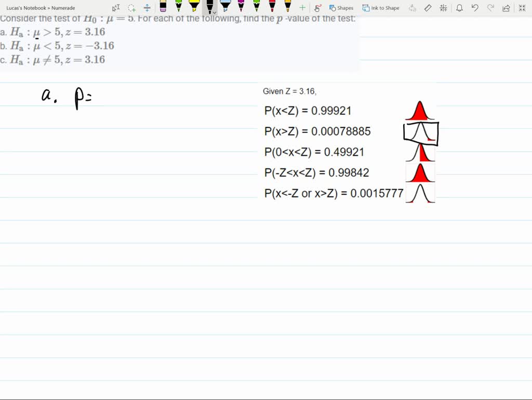Choose the green pen next to the red pen
Image resolution: width=532 pixels, height=400 pixels.
coord(257,6)
